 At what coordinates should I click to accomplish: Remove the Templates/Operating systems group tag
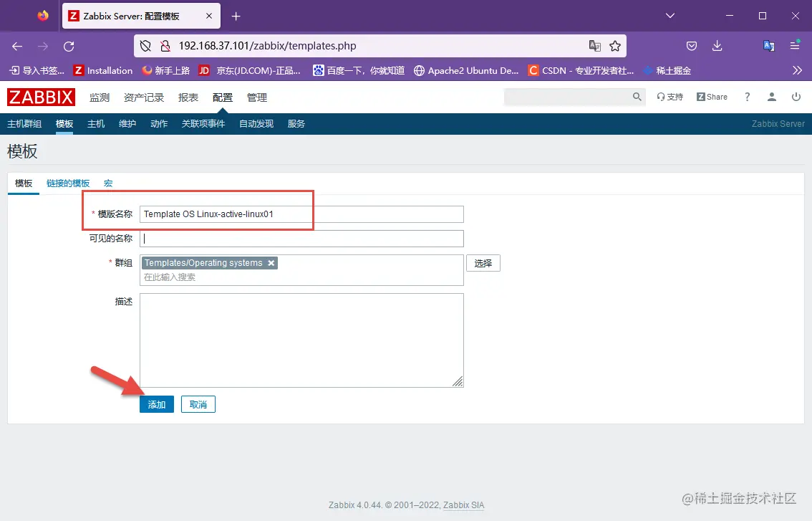tap(271, 263)
